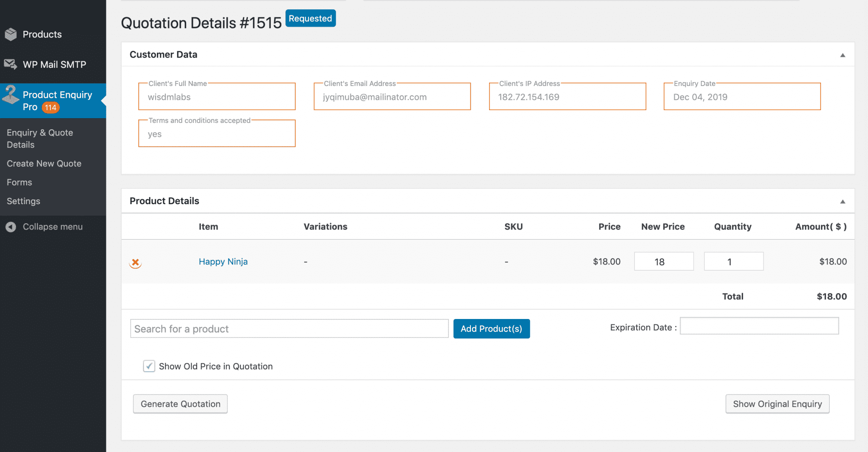868x452 pixels.
Task: Collapse the Customer Data panel arrow
Action: pos(843,55)
